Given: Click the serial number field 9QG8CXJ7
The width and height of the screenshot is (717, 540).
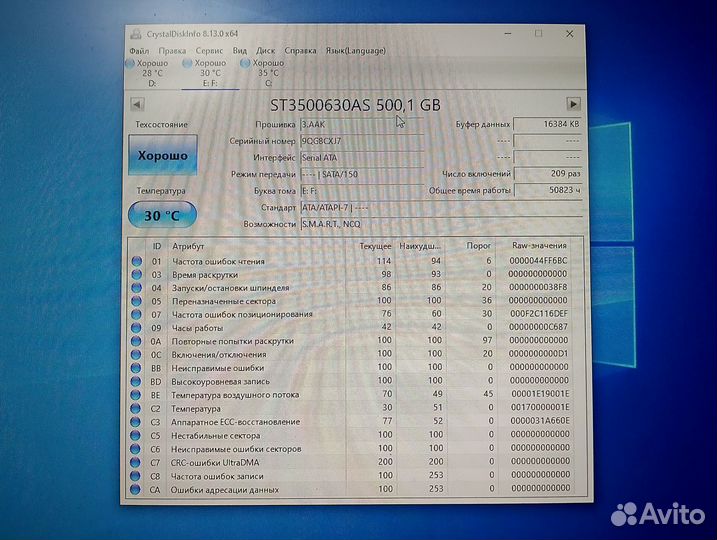Looking at the screenshot, I should click(362, 141).
